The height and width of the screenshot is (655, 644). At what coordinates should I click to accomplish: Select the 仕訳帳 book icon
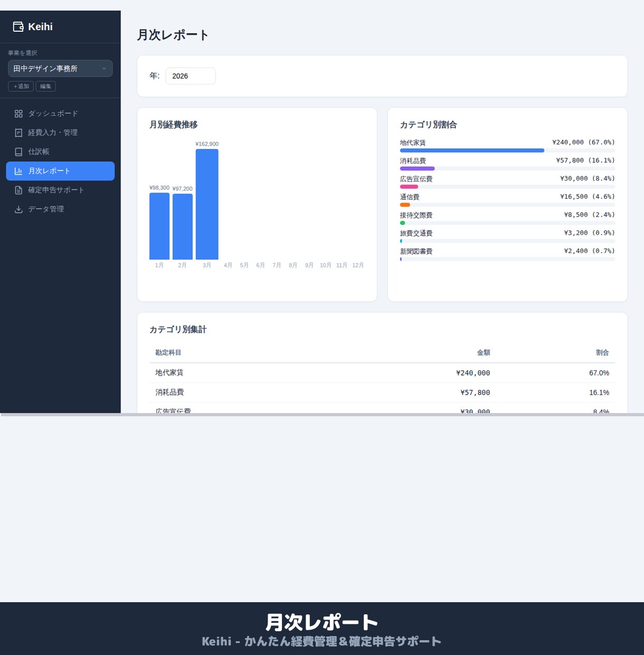click(18, 152)
